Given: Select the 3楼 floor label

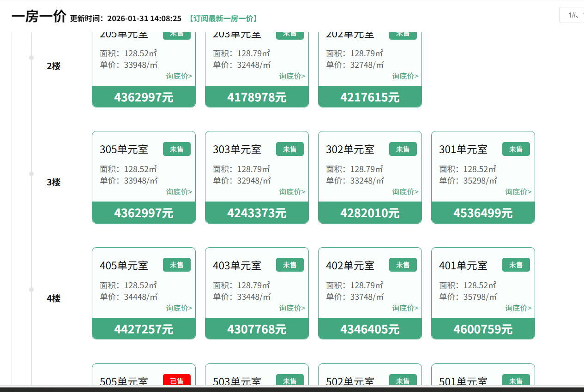Looking at the screenshot, I should [x=54, y=182].
